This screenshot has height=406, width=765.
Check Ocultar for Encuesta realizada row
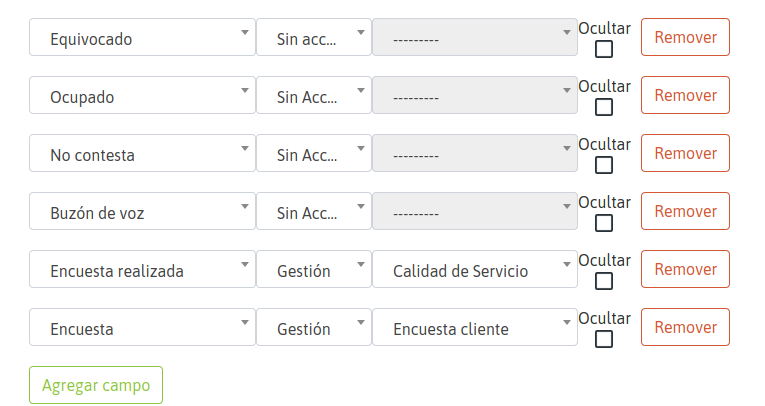pos(604,282)
